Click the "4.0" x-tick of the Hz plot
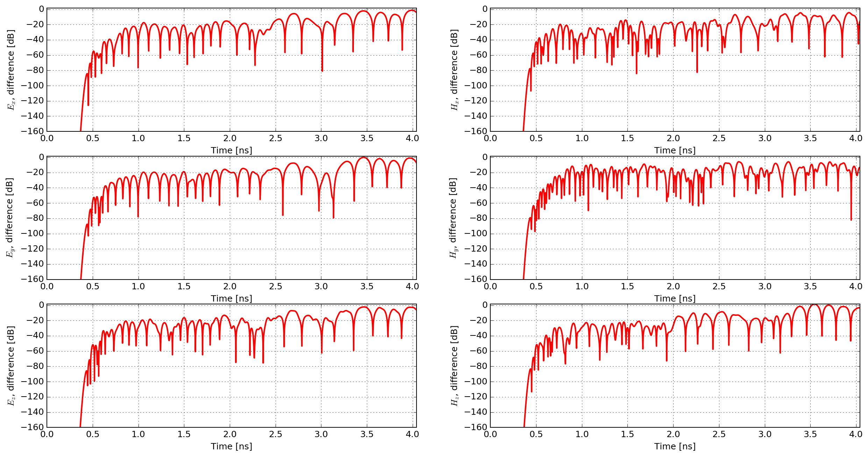Viewport: 868px width, 456px height. pyautogui.click(x=856, y=434)
